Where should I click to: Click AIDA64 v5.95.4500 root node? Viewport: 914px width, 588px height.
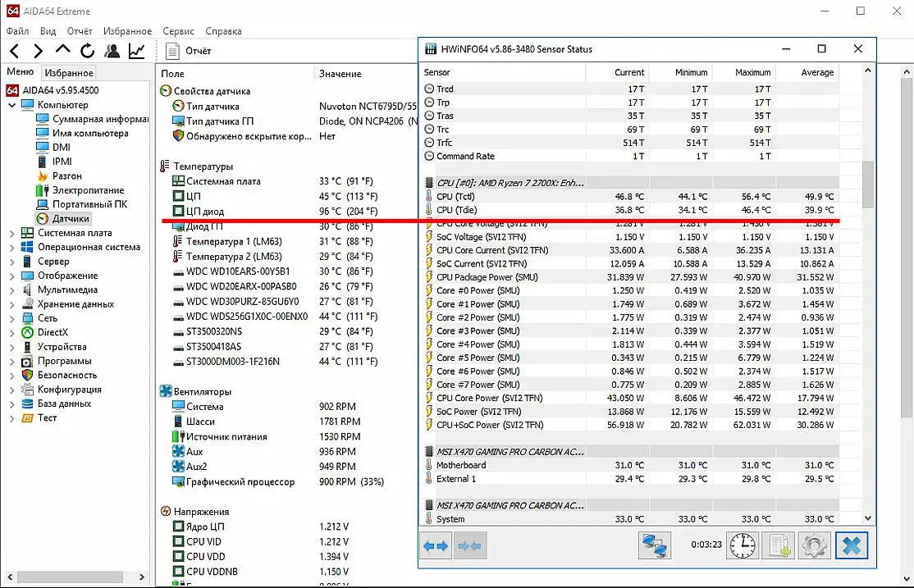pyautogui.click(x=60, y=90)
